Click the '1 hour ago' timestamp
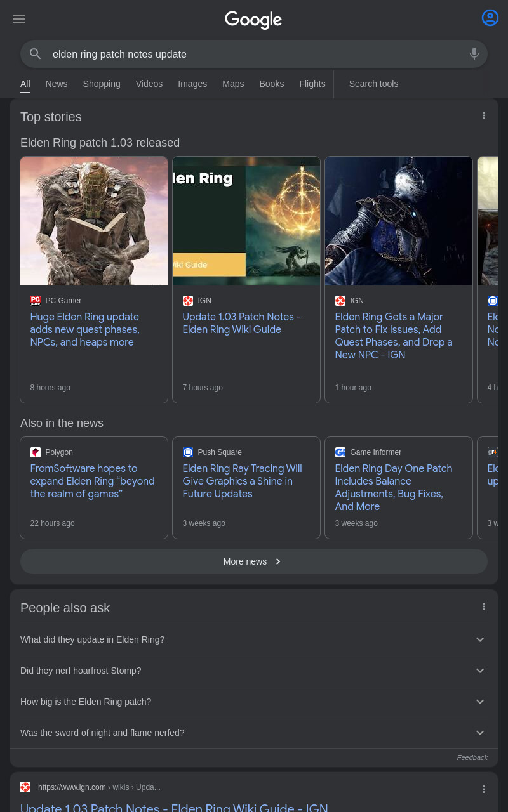This screenshot has width=508, height=812. click(x=353, y=388)
